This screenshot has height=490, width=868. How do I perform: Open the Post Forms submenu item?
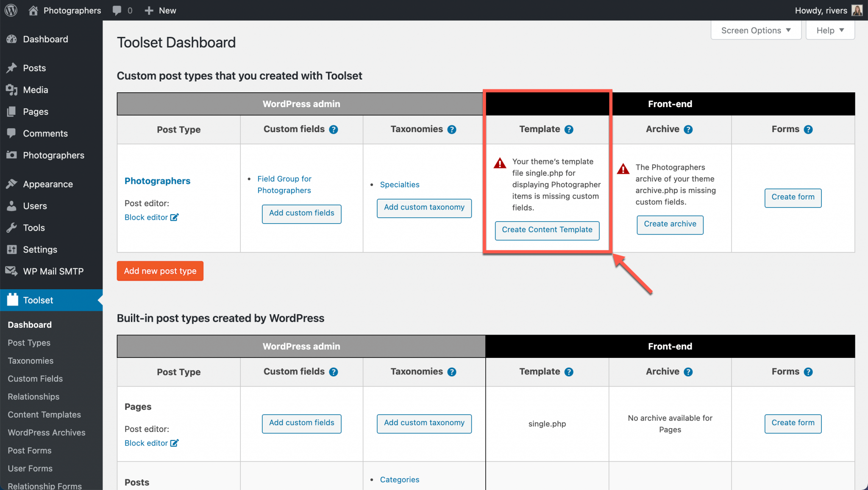pos(30,451)
